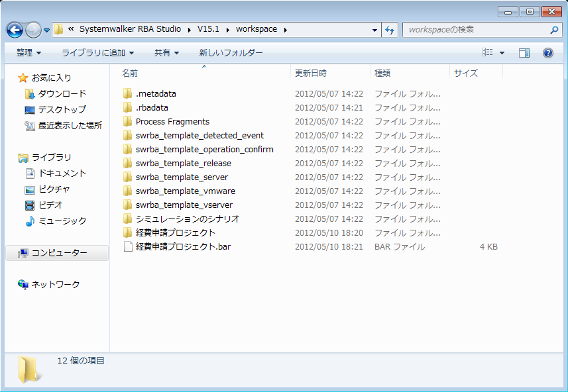Click the folder icon of swrba_template_vserver
Screen dimensions: 568x392
tap(127, 205)
